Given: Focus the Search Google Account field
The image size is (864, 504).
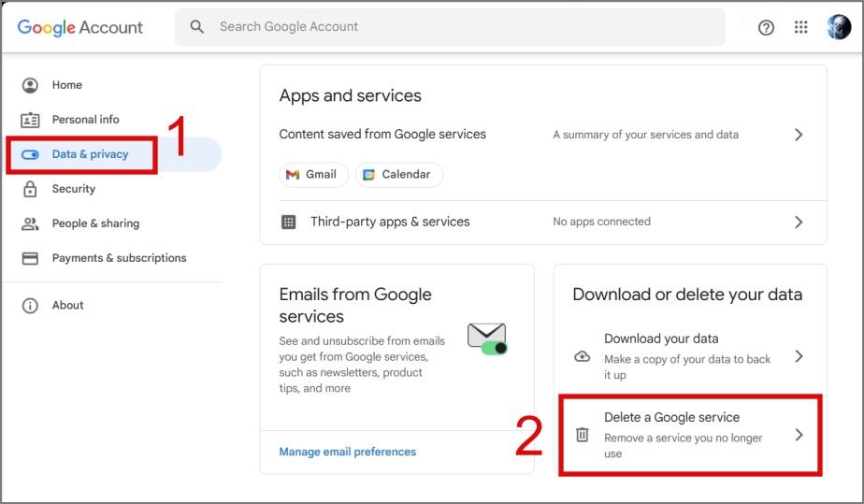Looking at the screenshot, I should coord(450,26).
